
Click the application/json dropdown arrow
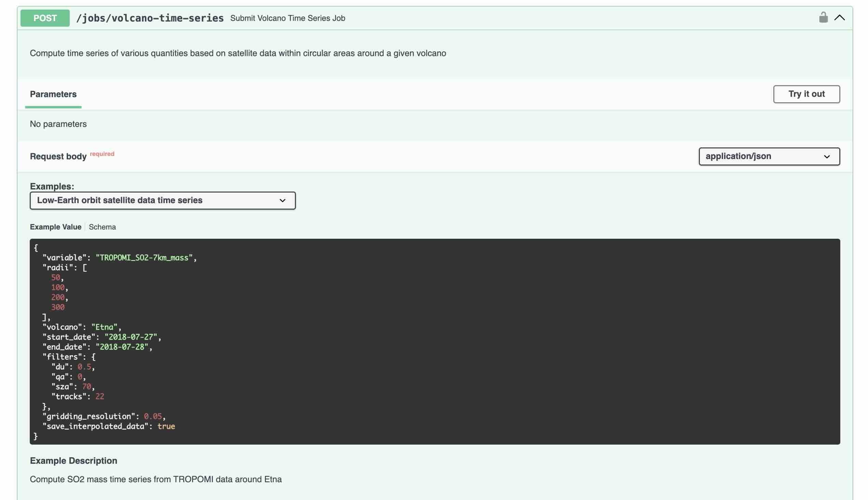[x=827, y=157]
